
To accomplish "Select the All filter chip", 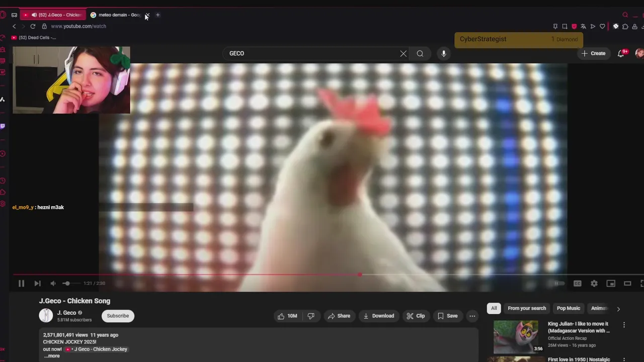I will click(x=494, y=308).
